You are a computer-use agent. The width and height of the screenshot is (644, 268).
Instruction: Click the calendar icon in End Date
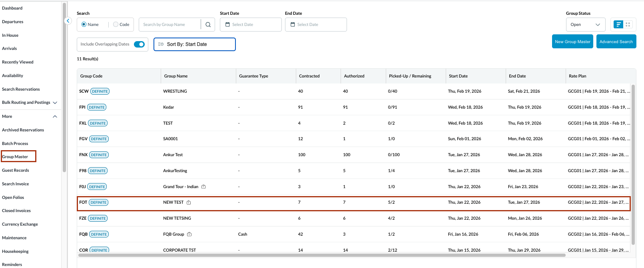293,25
